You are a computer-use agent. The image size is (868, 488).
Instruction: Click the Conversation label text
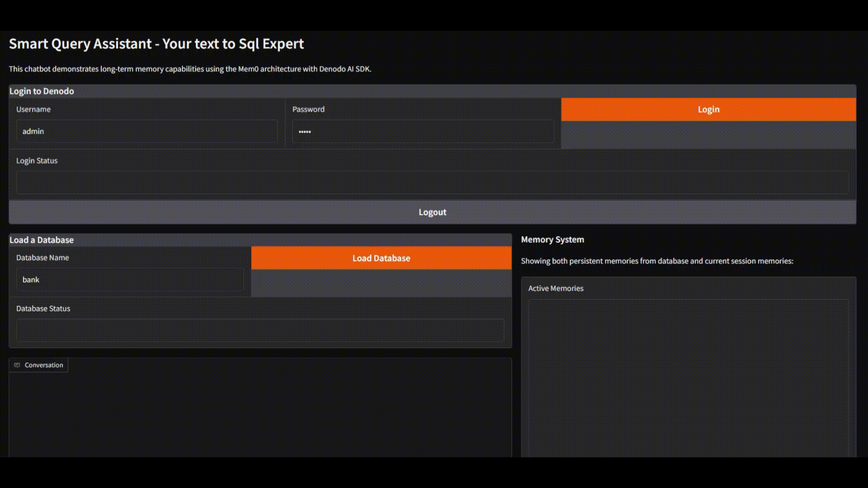click(x=44, y=365)
